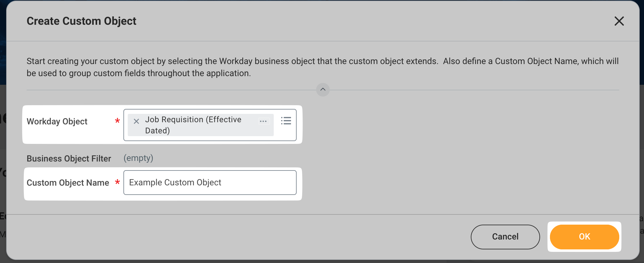644x263 pixels.
Task: Open related actions ellipsis on Job Requisition
Action: (x=263, y=121)
